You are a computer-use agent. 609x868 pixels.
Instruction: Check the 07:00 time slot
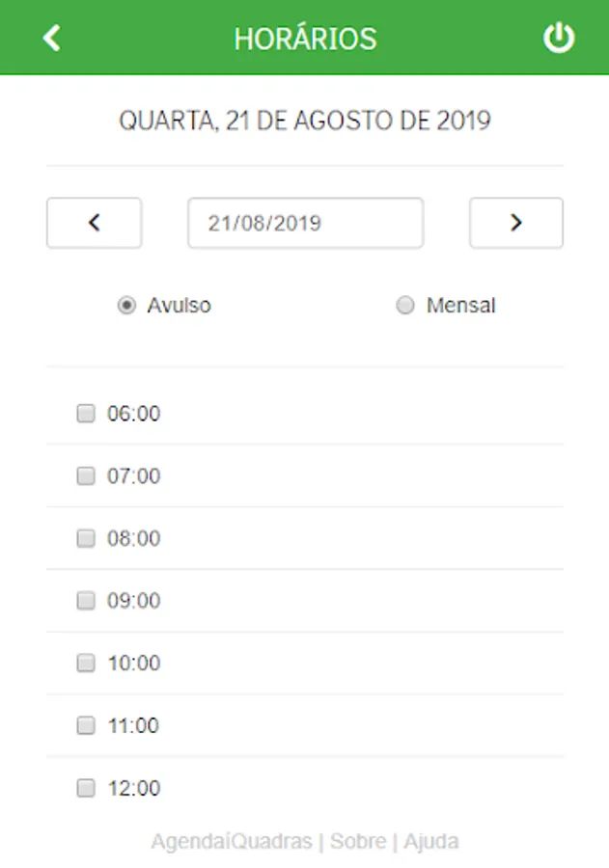(x=86, y=475)
